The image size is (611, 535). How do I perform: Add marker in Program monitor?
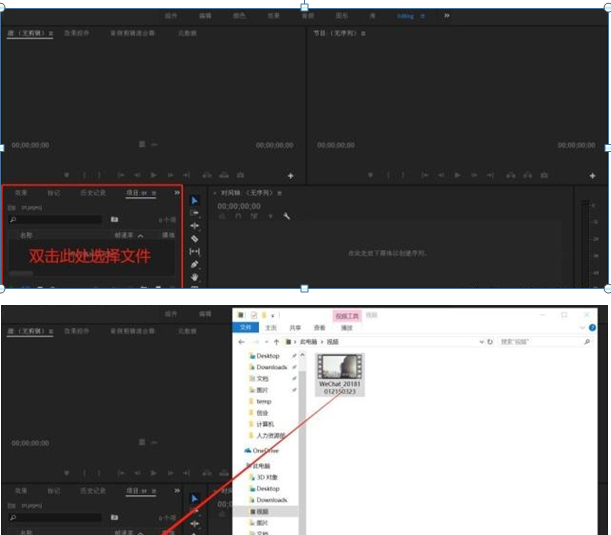pyautogui.click(x=371, y=175)
